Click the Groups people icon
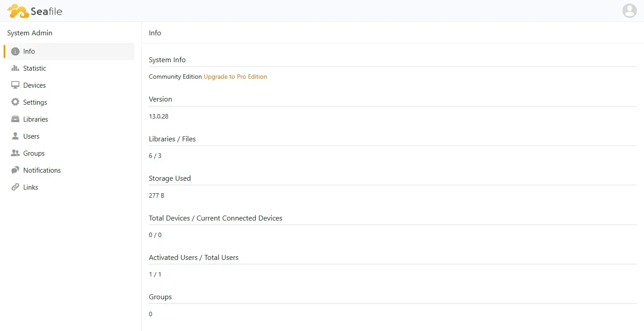The image size is (644, 331). point(15,153)
